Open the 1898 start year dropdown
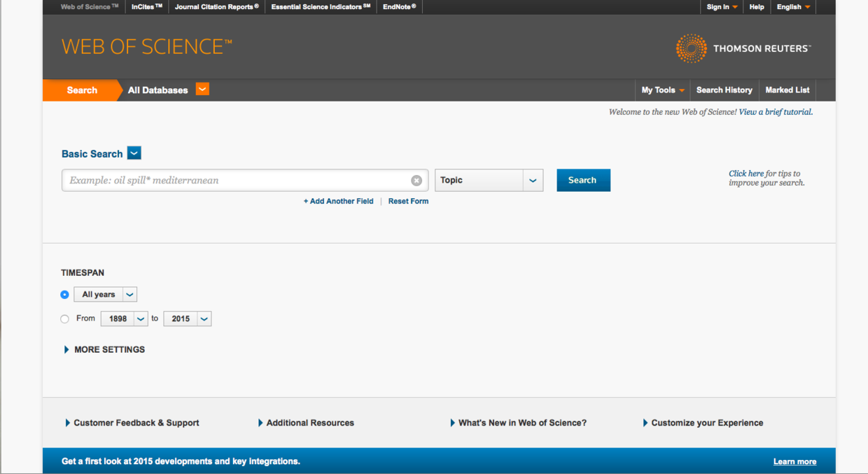868x474 pixels. point(124,319)
